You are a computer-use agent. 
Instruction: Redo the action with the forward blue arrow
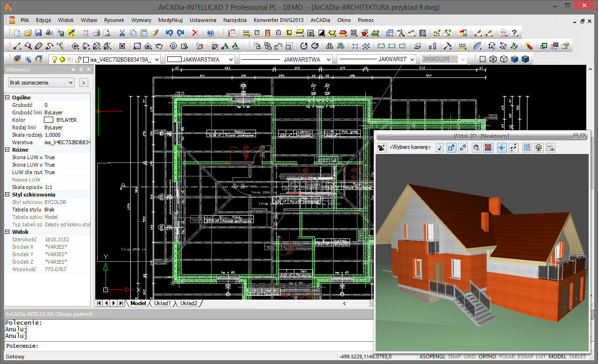pyautogui.click(x=180, y=33)
